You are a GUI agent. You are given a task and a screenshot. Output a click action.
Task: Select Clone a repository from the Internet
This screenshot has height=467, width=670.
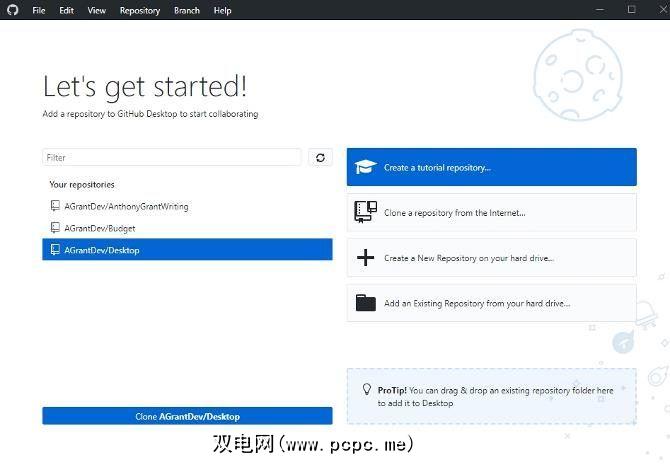491,212
